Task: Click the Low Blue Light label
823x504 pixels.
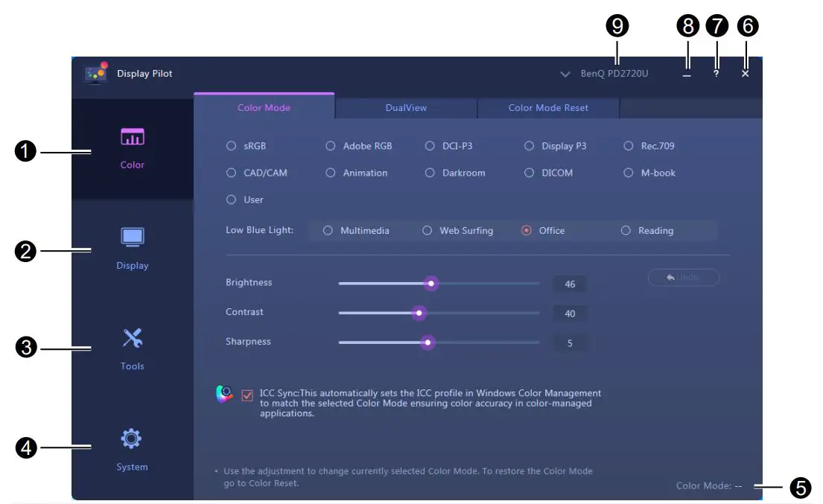Action: point(259,230)
